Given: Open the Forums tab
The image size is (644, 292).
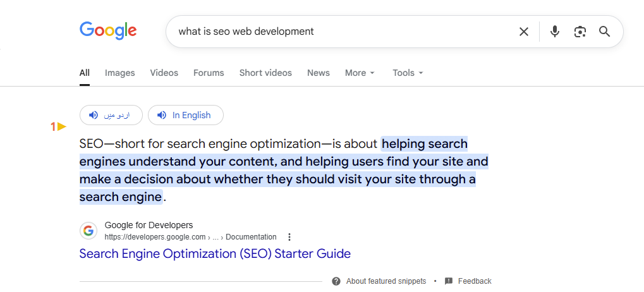Looking at the screenshot, I should point(209,73).
